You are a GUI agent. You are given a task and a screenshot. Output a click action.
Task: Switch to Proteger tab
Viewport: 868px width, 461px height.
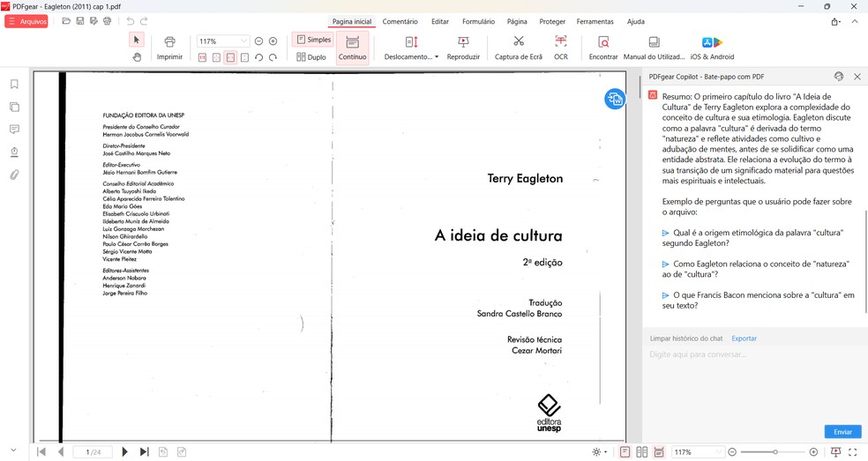[x=552, y=21]
